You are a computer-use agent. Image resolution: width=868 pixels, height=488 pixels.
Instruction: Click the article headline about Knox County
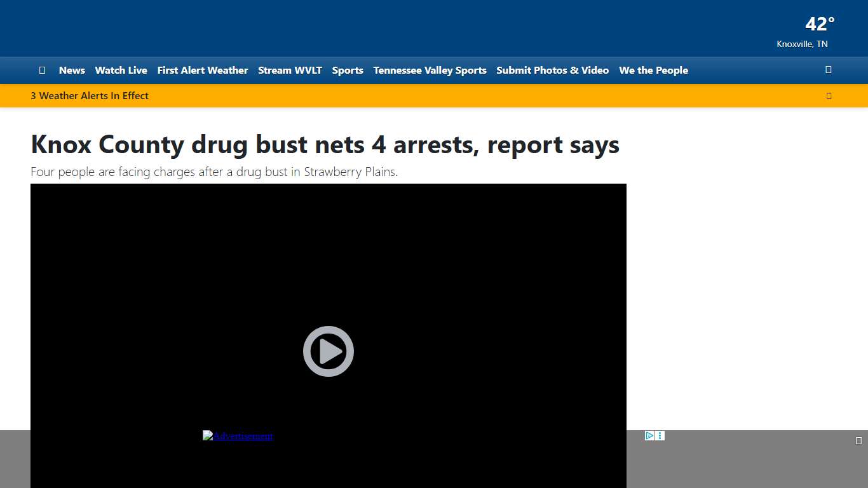click(x=325, y=145)
